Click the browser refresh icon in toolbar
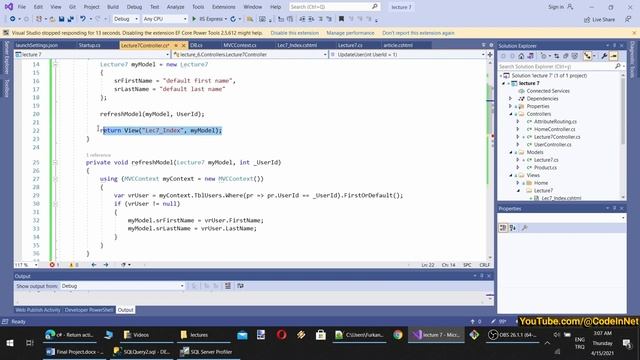Image resolution: width=640 pixels, height=360 pixels. click(233, 19)
